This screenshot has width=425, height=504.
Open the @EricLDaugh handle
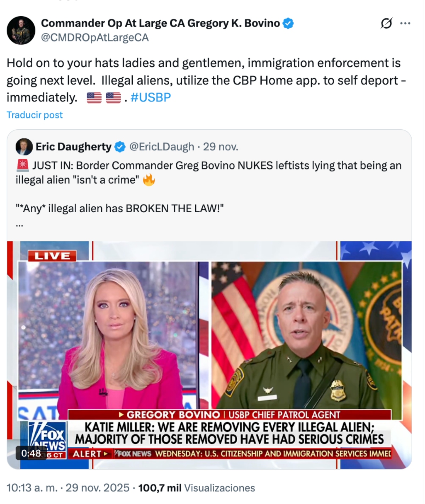[x=161, y=147]
